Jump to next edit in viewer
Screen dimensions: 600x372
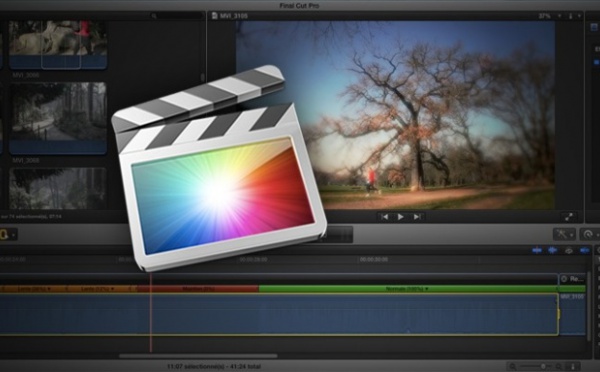click(417, 217)
